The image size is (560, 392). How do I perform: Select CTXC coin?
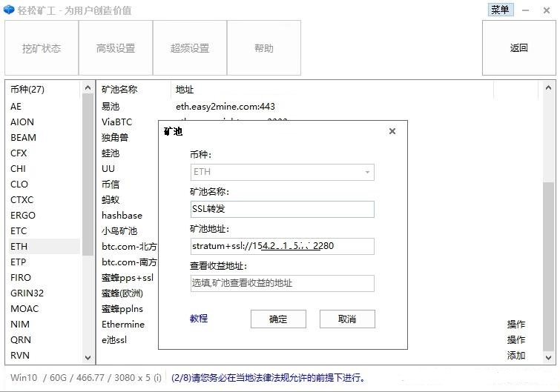tap(22, 200)
